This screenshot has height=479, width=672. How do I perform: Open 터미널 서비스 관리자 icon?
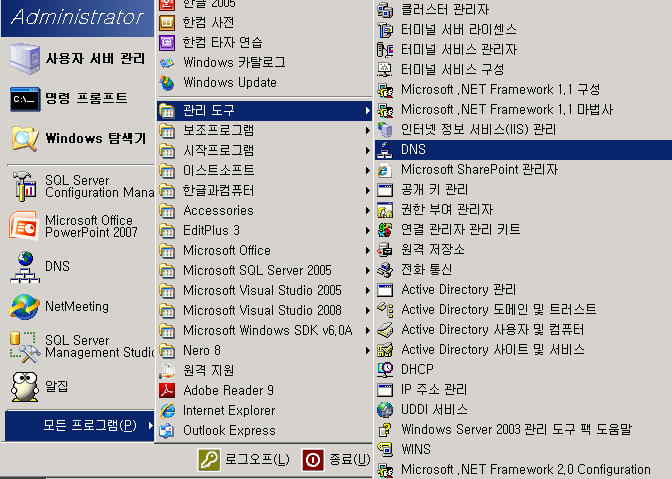pyautogui.click(x=385, y=50)
